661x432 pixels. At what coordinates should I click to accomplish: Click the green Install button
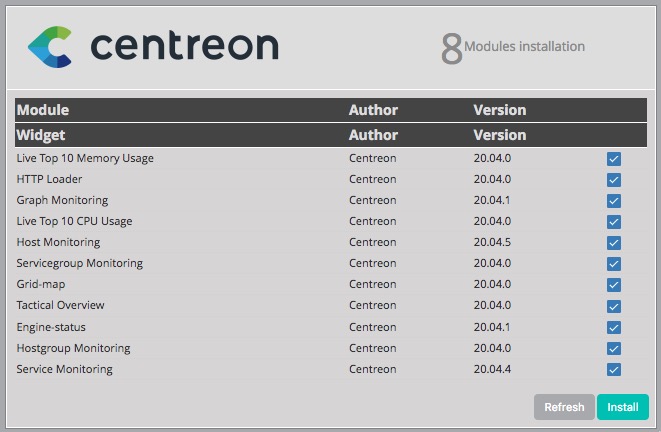(x=622, y=407)
